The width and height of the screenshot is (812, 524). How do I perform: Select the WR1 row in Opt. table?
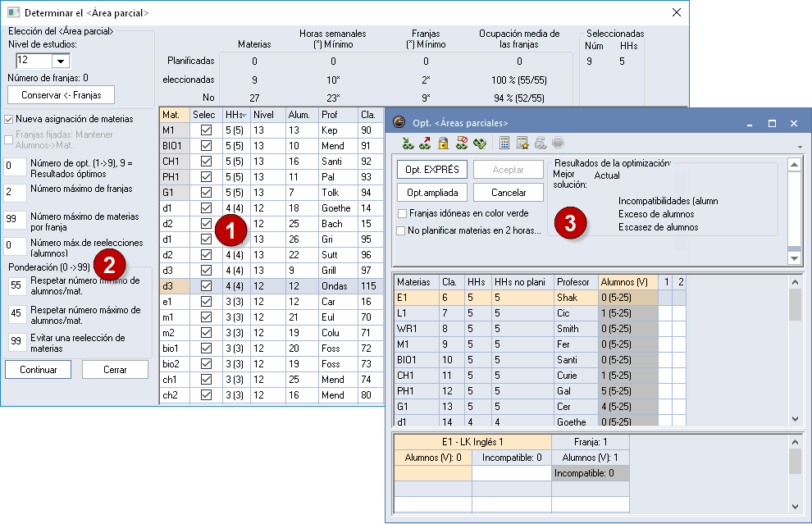[x=540, y=329]
